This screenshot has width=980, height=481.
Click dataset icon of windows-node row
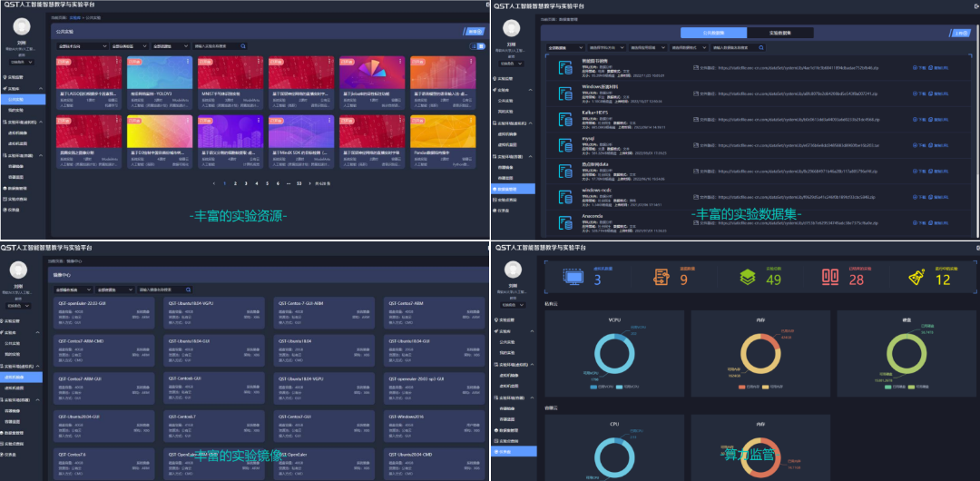click(x=565, y=198)
